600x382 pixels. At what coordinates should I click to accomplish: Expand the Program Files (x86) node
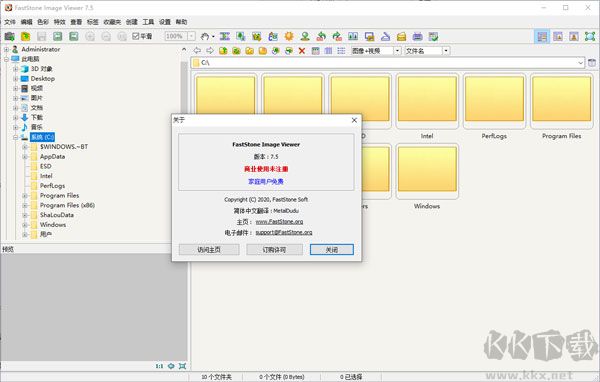[25, 206]
